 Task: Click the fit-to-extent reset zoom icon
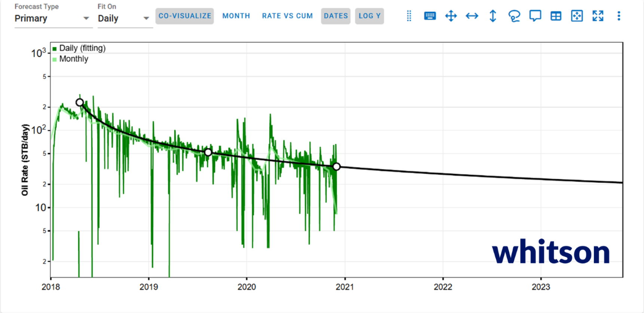coord(577,16)
